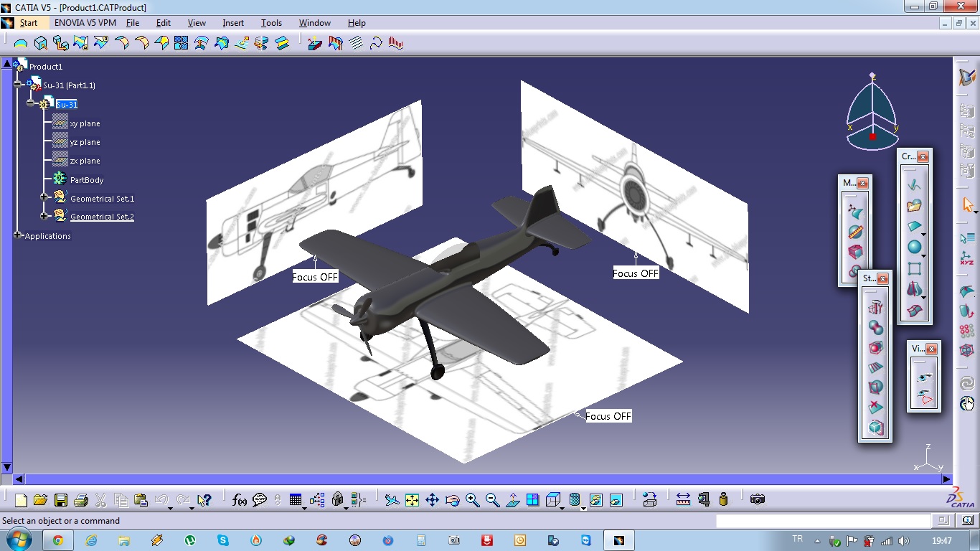The image size is (980, 551).
Task: Click the Open file folder icon
Action: coord(40,500)
